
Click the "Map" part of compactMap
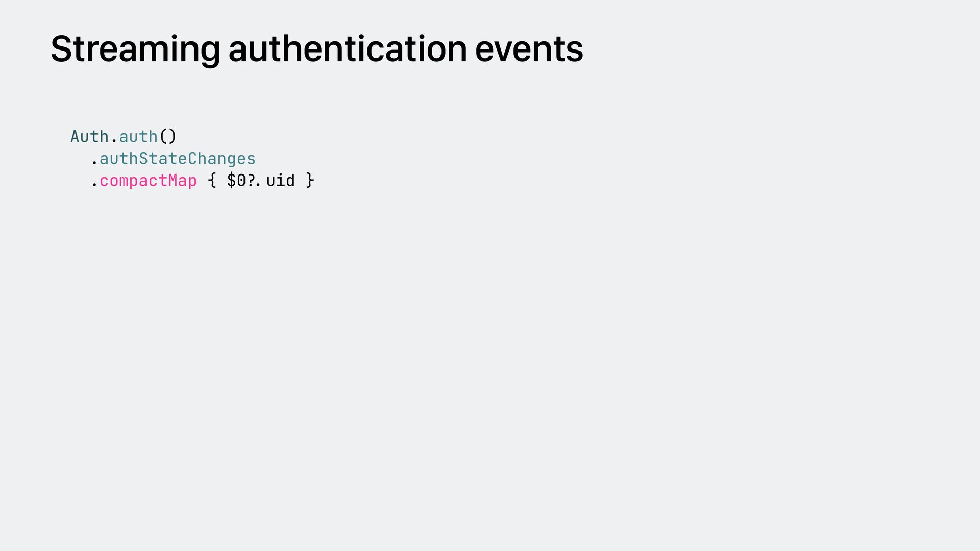click(182, 181)
